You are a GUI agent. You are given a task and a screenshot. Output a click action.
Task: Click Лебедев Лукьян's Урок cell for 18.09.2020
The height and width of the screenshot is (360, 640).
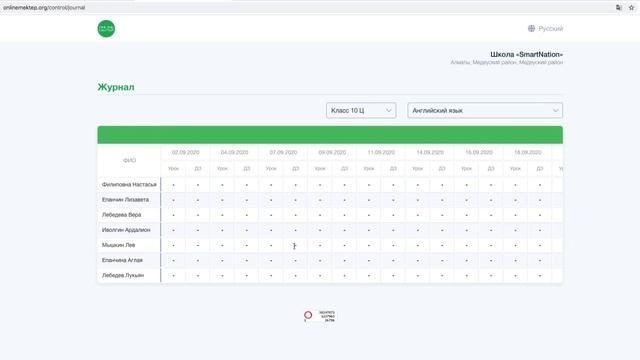click(x=516, y=276)
